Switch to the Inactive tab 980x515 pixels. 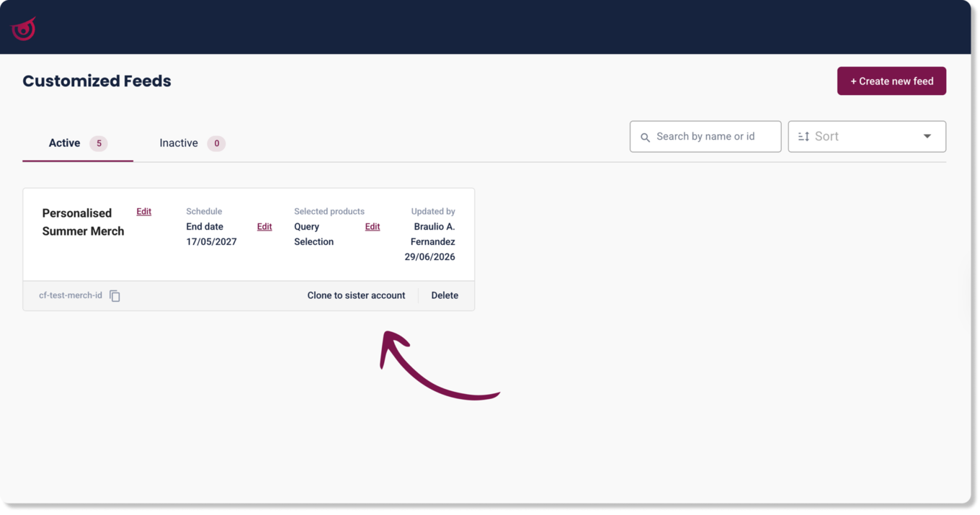192,143
